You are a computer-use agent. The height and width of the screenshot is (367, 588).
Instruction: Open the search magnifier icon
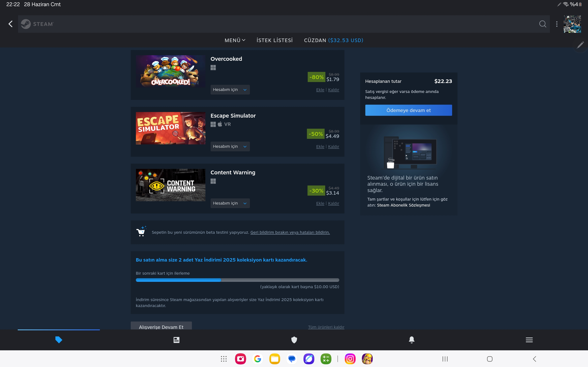(543, 24)
